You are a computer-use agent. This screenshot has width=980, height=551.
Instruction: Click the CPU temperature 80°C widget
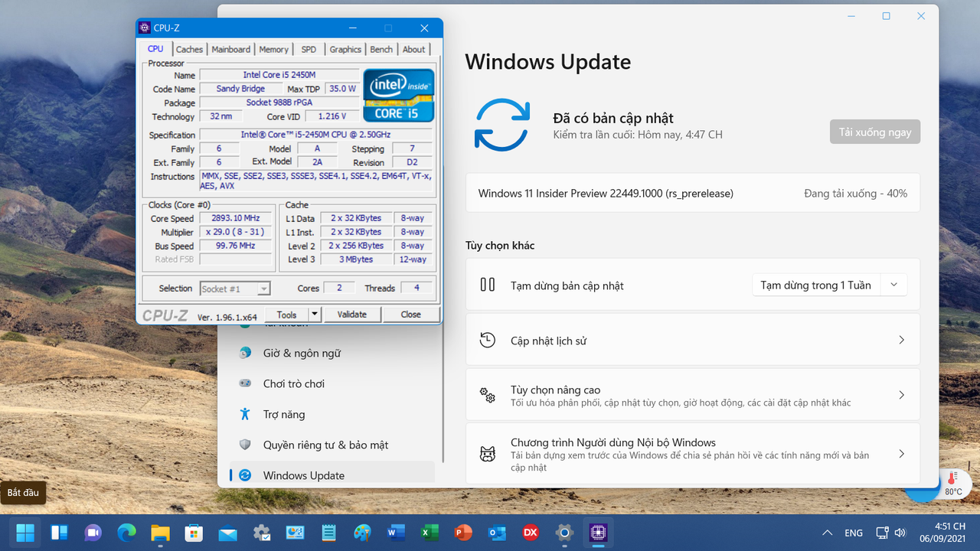click(x=953, y=484)
